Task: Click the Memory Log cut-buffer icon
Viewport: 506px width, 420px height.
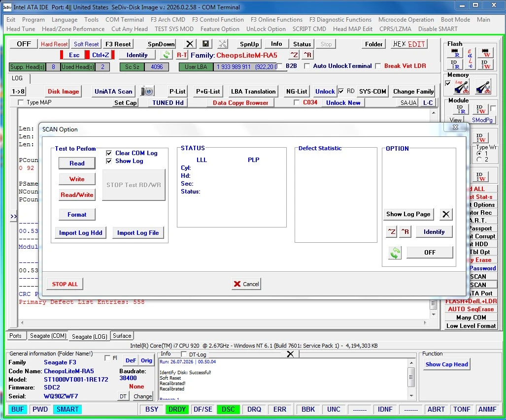Action: (461, 87)
